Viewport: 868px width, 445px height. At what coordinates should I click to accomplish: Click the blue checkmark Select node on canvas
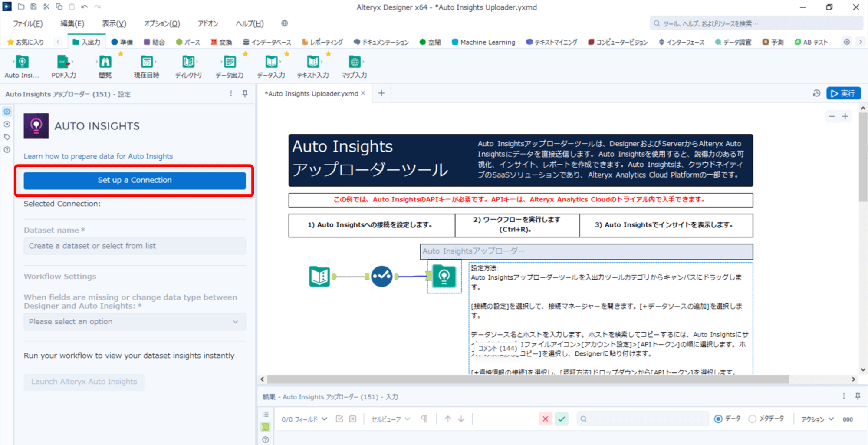(382, 276)
